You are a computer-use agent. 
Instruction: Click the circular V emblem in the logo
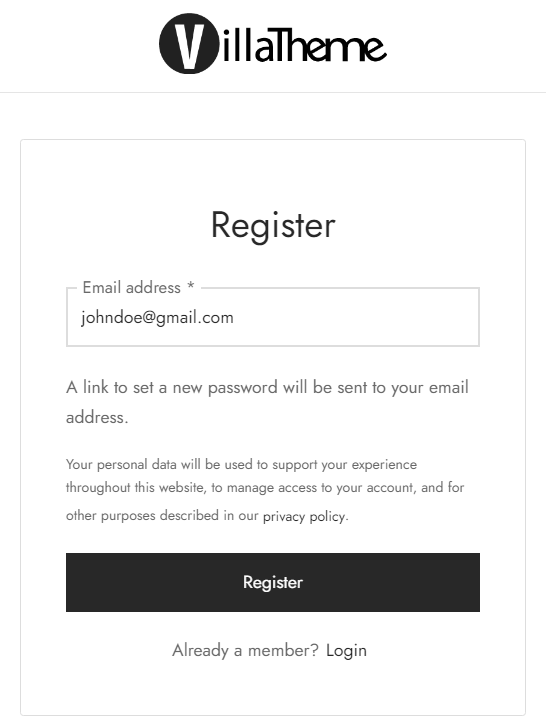pyautogui.click(x=189, y=44)
